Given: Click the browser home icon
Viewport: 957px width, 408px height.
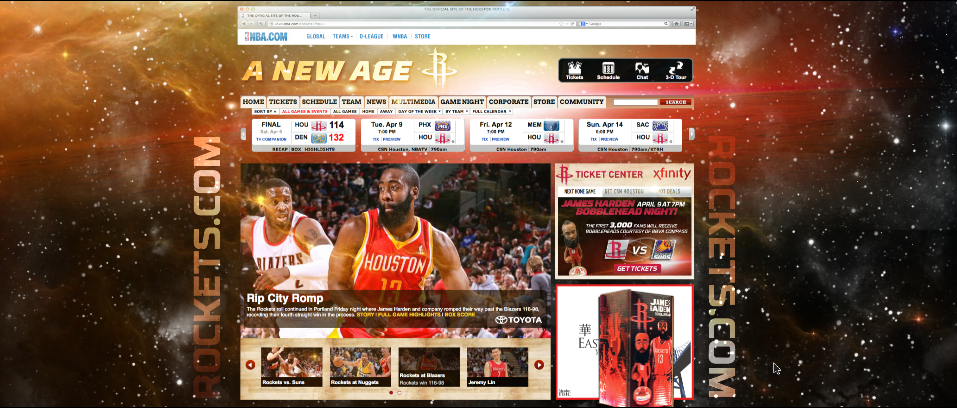Looking at the screenshot, I should tap(677, 23).
